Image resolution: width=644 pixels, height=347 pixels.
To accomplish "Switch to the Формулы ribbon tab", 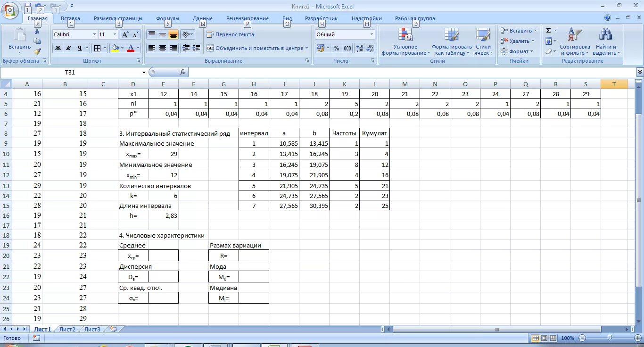I will point(167,18).
